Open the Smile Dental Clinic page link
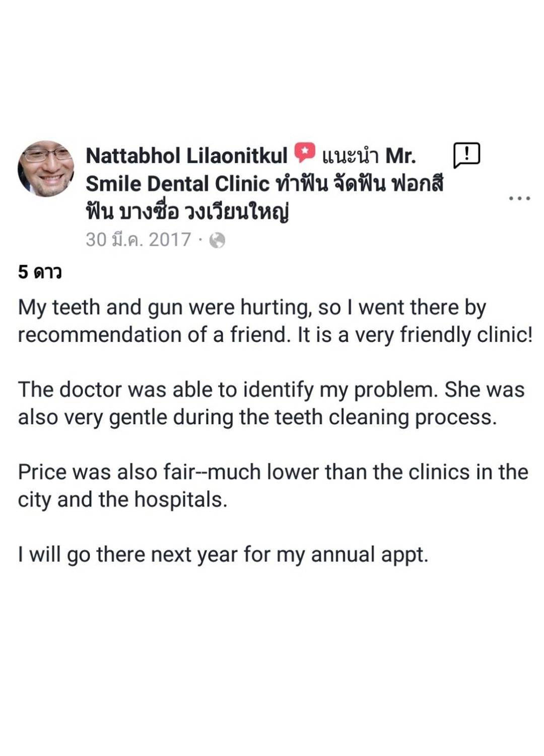 [x=177, y=184]
